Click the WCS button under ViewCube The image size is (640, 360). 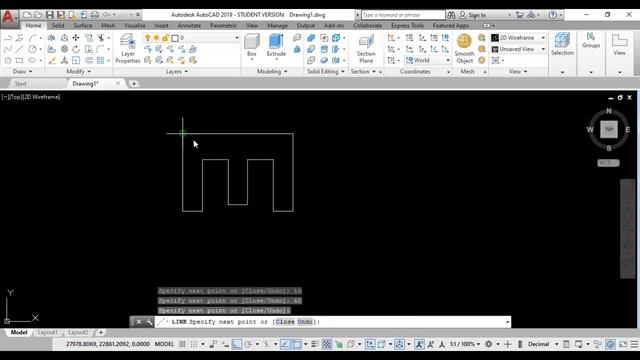(608, 163)
